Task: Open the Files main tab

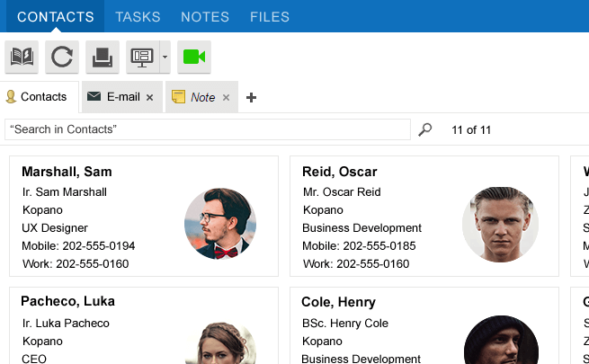Action: [x=270, y=17]
